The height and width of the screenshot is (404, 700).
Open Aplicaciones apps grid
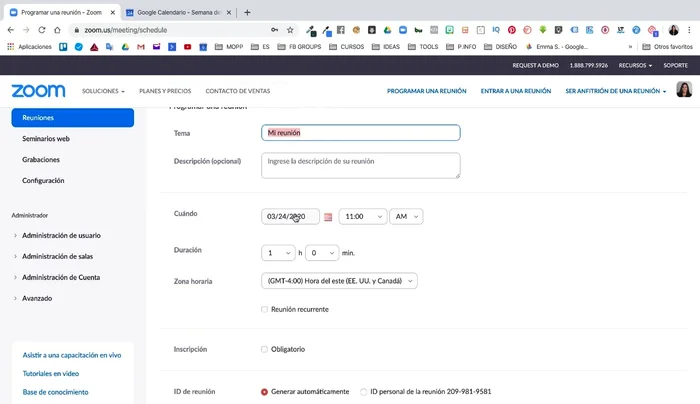(29, 46)
